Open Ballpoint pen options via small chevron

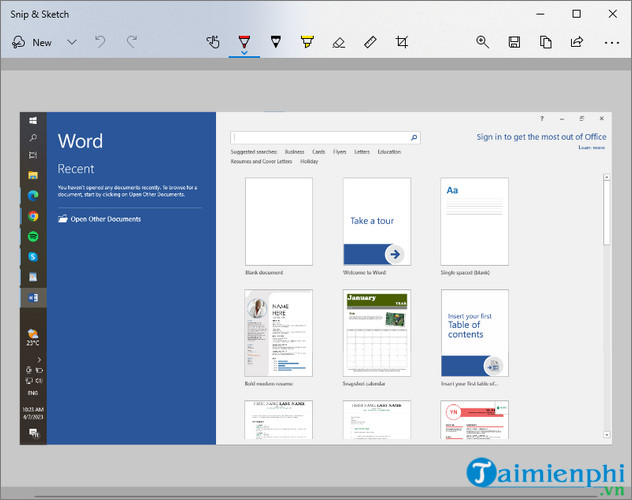pos(244,52)
